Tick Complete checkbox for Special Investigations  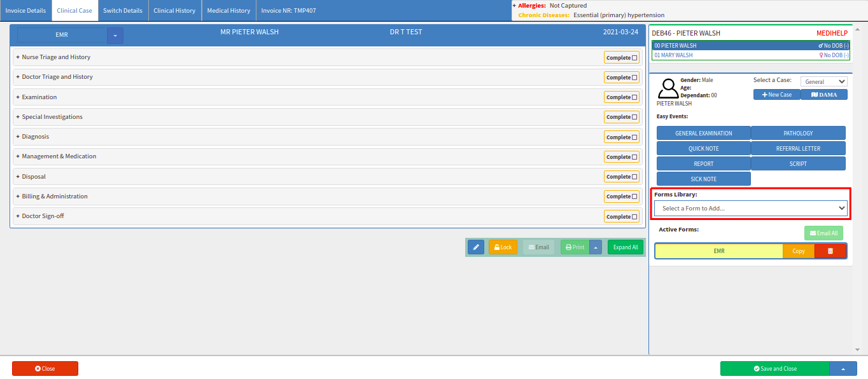point(634,117)
